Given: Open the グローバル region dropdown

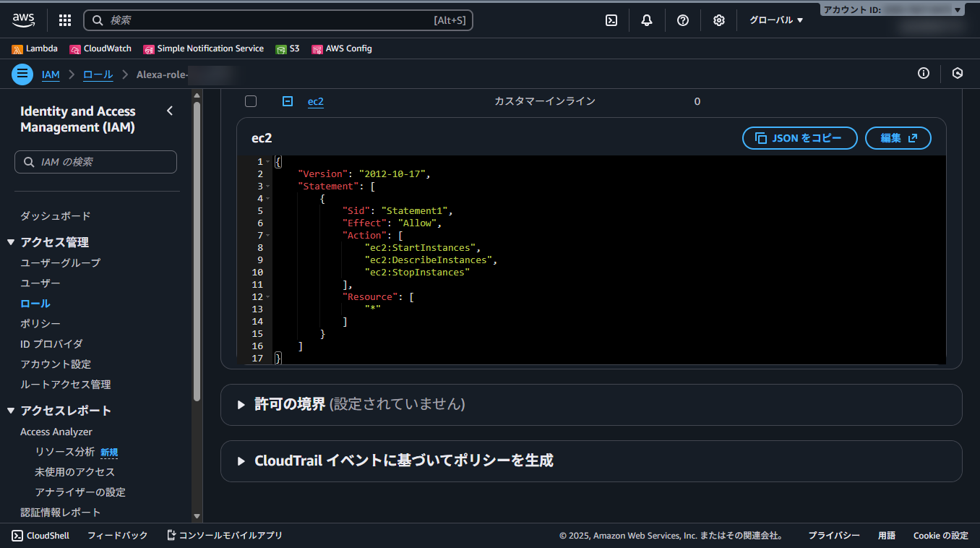Looking at the screenshot, I should pyautogui.click(x=775, y=20).
